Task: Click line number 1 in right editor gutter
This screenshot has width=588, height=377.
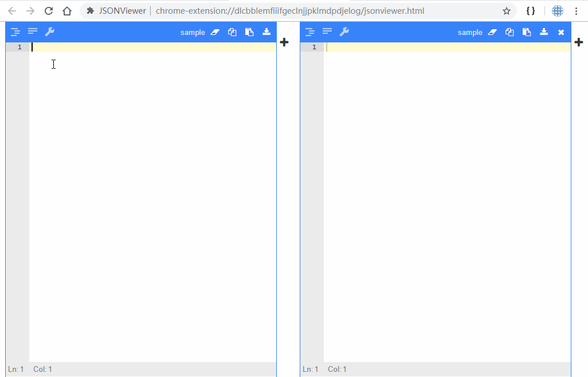Action: pyautogui.click(x=314, y=47)
